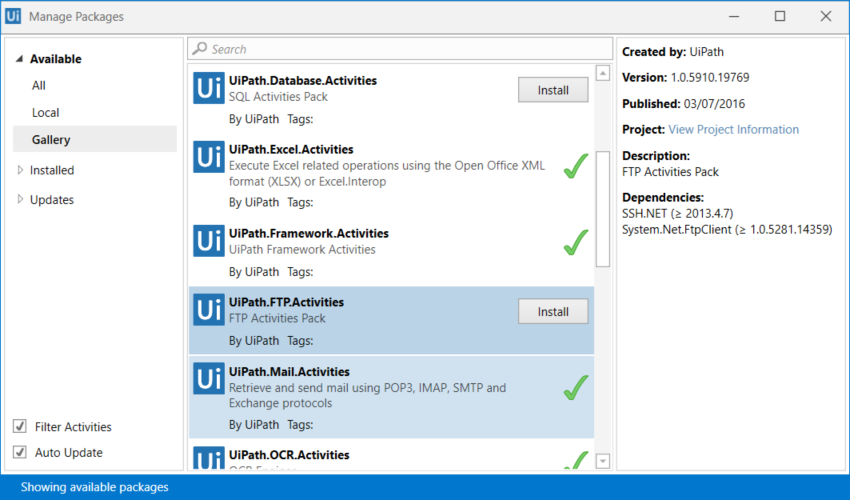The width and height of the screenshot is (850, 500).
Task: Click the search magnifier icon
Action: (x=199, y=48)
